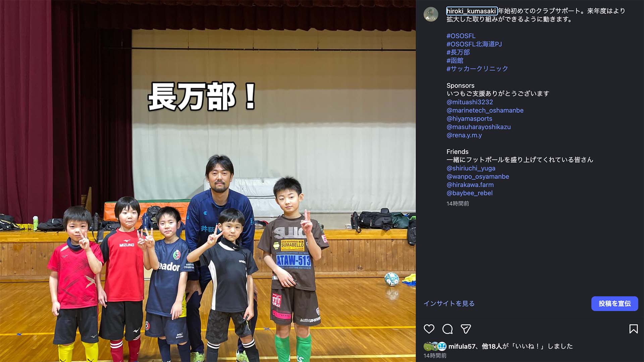The image size is (644, 362).
Task: Like the post with the heart icon
Action: pyautogui.click(x=429, y=329)
